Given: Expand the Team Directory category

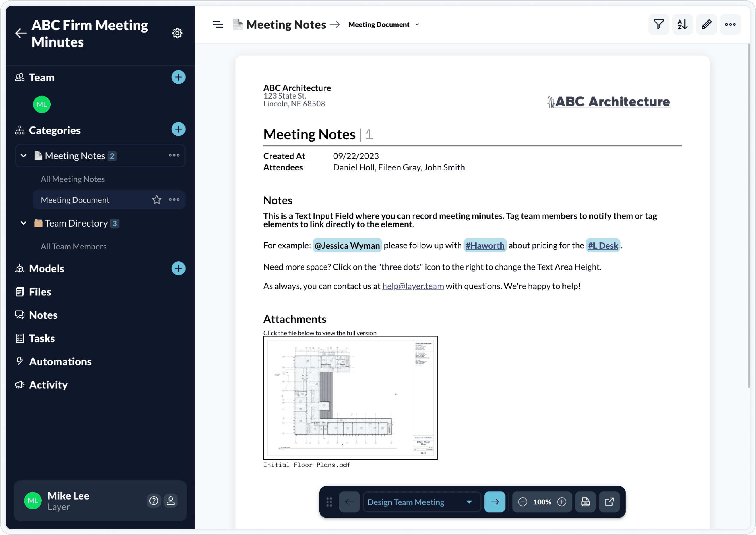Looking at the screenshot, I should [23, 223].
